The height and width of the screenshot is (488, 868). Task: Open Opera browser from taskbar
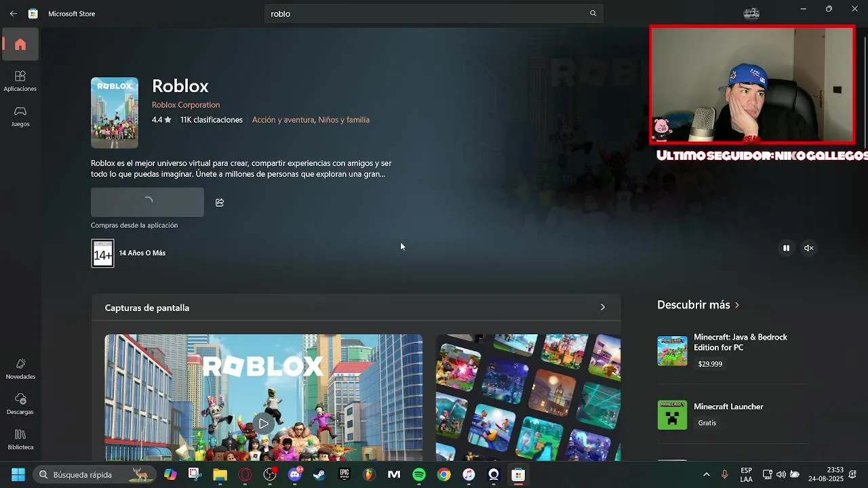coord(245,474)
